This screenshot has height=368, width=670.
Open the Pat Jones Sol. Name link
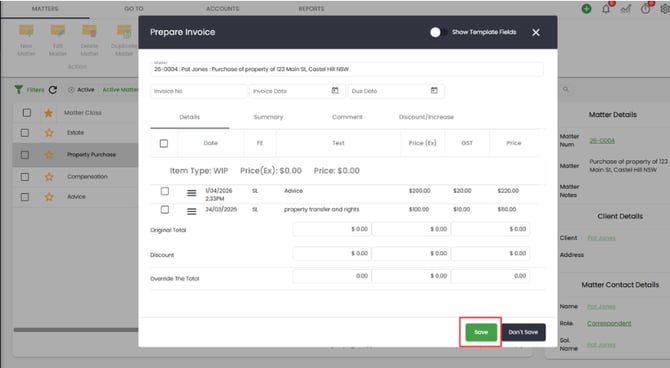(x=601, y=344)
